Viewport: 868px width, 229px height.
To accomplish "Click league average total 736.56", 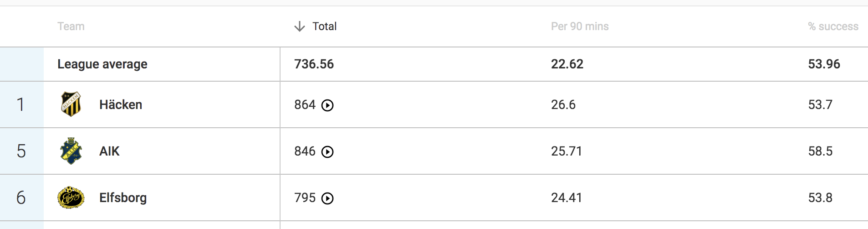I will click(314, 64).
